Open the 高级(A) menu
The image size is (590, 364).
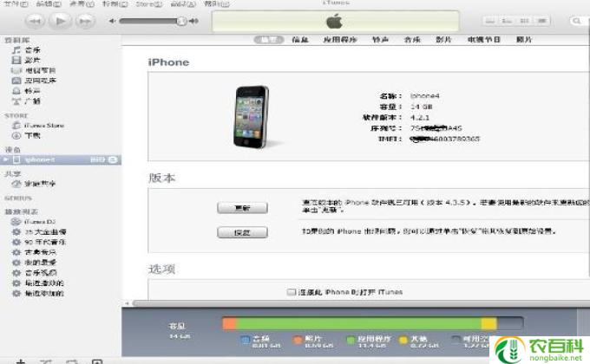(183, 3)
